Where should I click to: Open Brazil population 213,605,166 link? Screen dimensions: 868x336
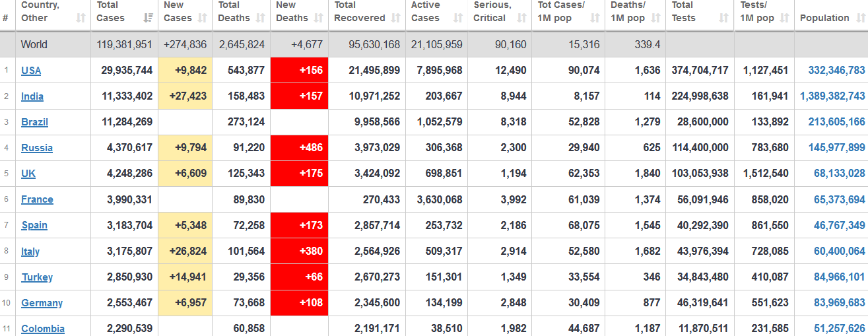click(x=836, y=122)
